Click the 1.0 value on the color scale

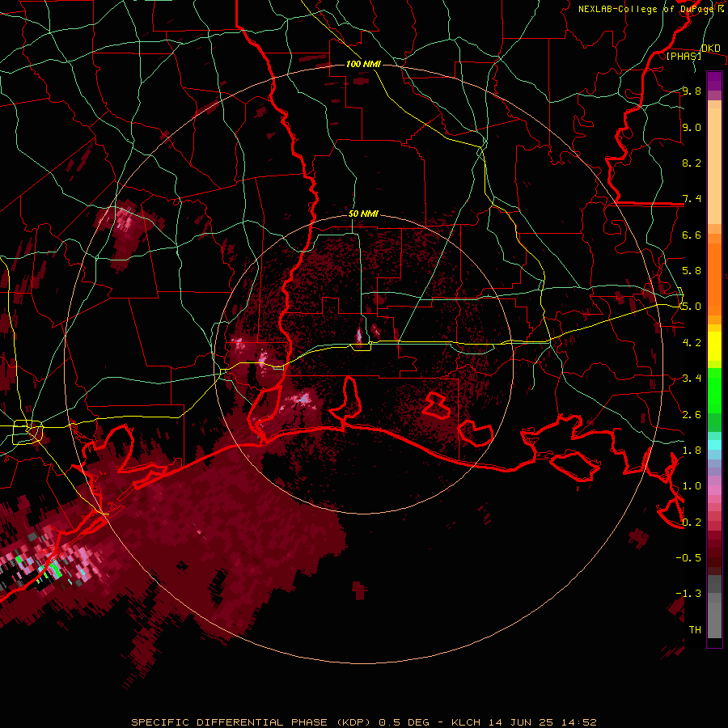[x=692, y=486]
